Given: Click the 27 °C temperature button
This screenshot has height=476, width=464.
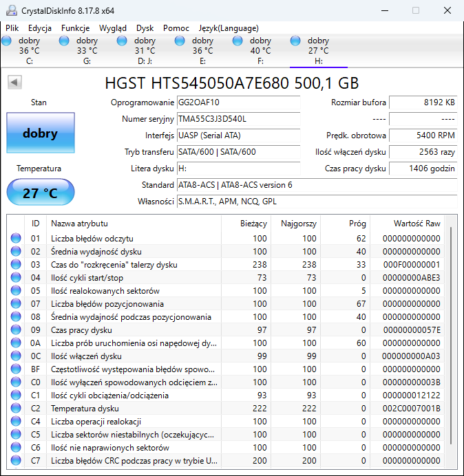Looking at the screenshot, I should click(41, 192).
